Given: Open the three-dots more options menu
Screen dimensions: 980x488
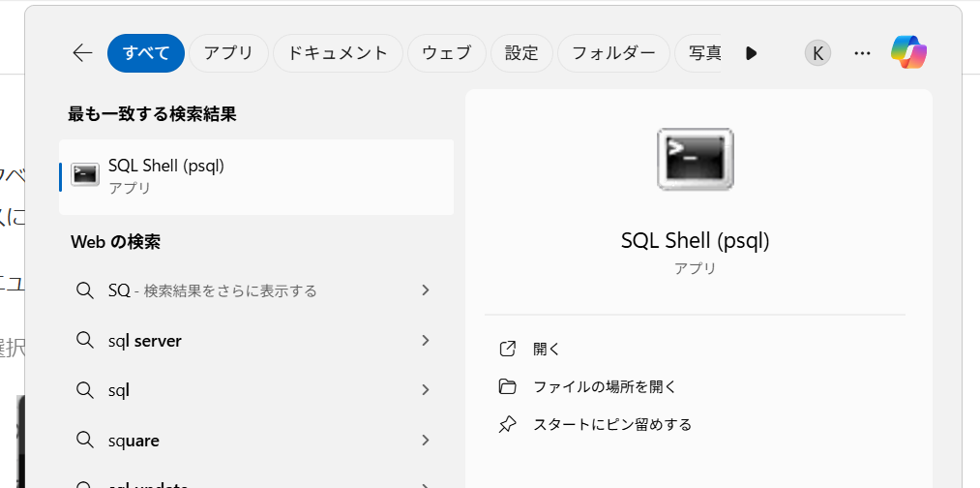Looking at the screenshot, I should [x=862, y=53].
